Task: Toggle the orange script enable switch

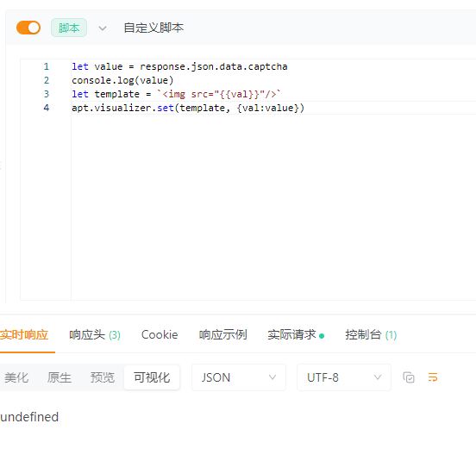Action: (28, 28)
